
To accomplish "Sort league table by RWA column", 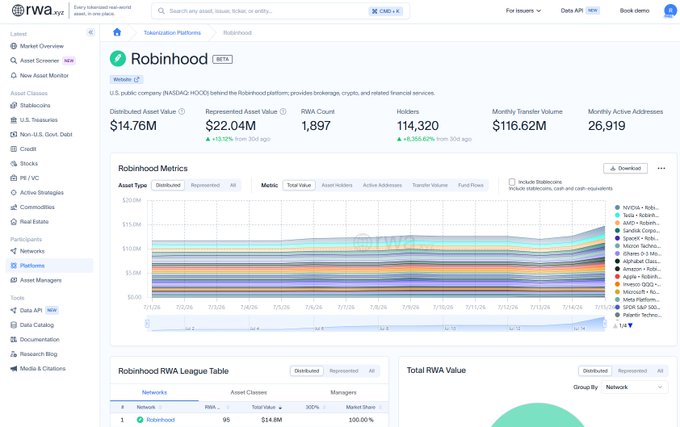I will pyautogui.click(x=216, y=407).
